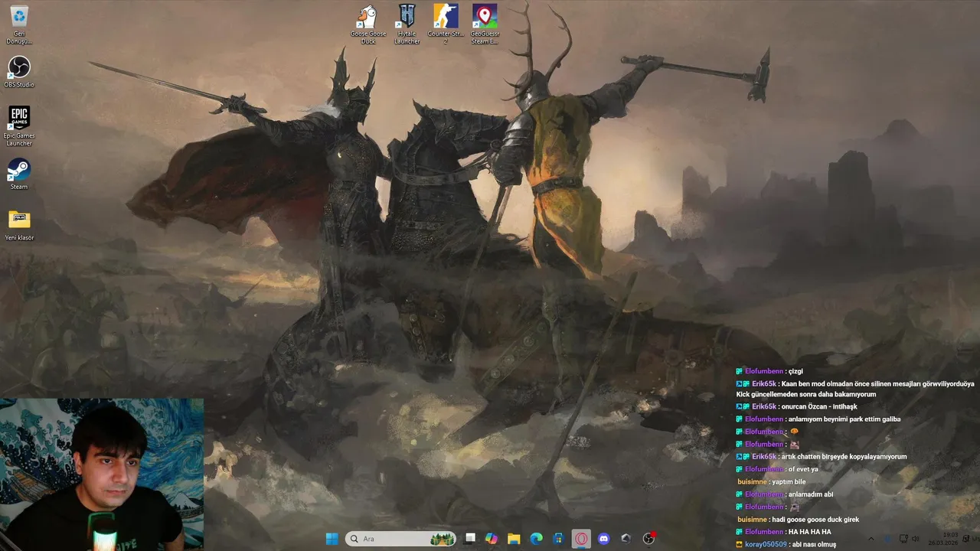The height and width of the screenshot is (551, 980).
Task: Open Task View from the taskbar
Action: pyautogui.click(x=470, y=539)
